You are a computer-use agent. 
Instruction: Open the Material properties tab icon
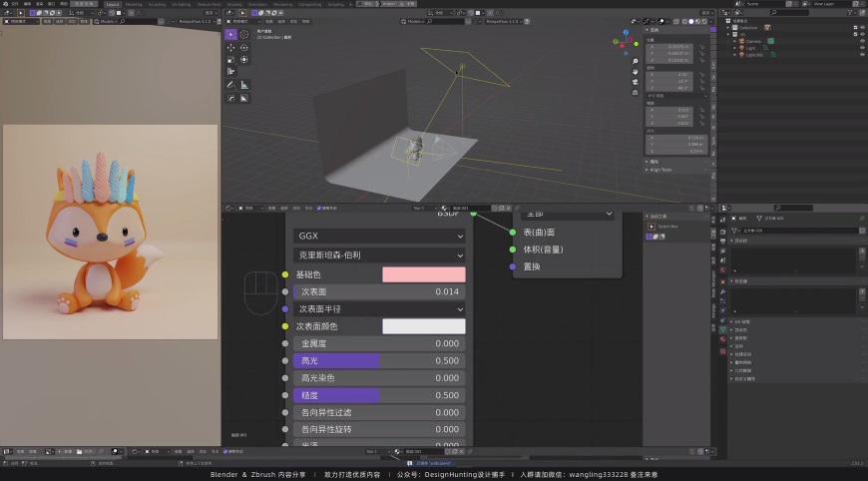pyautogui.click(x=723, y=339)
